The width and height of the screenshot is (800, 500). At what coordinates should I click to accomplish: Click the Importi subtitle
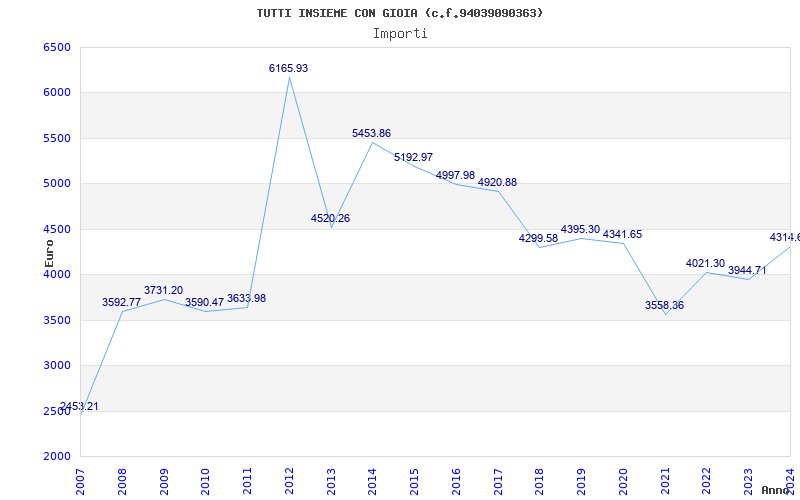click(400, 34)
